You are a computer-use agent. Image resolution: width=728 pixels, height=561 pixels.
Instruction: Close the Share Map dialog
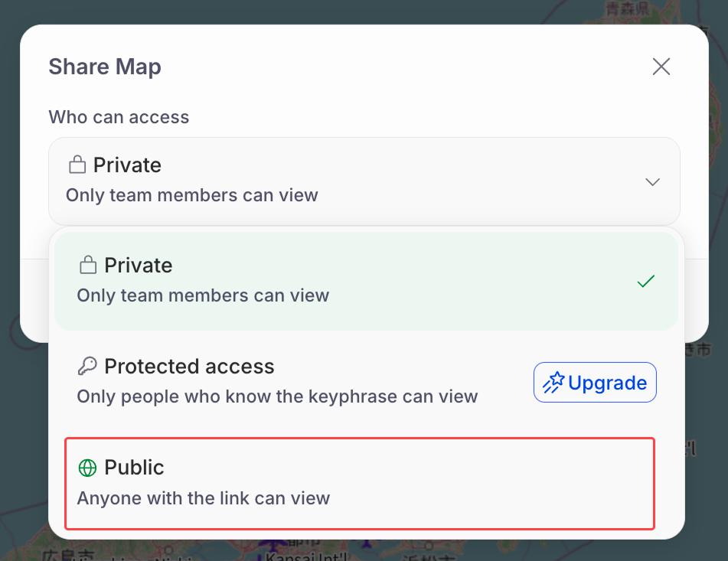661,67
